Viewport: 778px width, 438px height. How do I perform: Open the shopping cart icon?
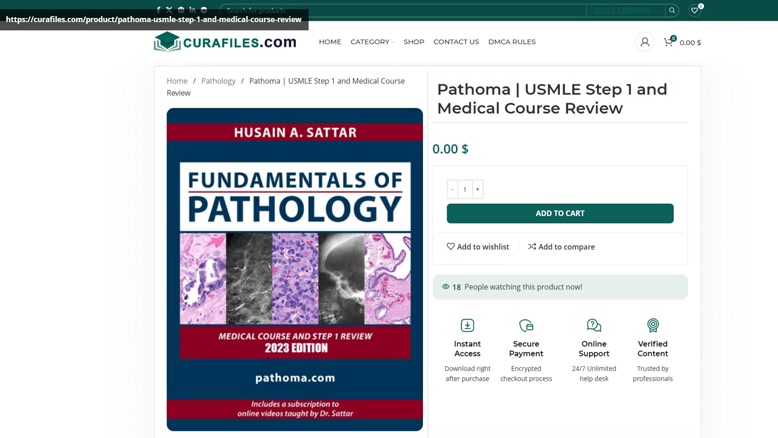[x=668, y=42]
